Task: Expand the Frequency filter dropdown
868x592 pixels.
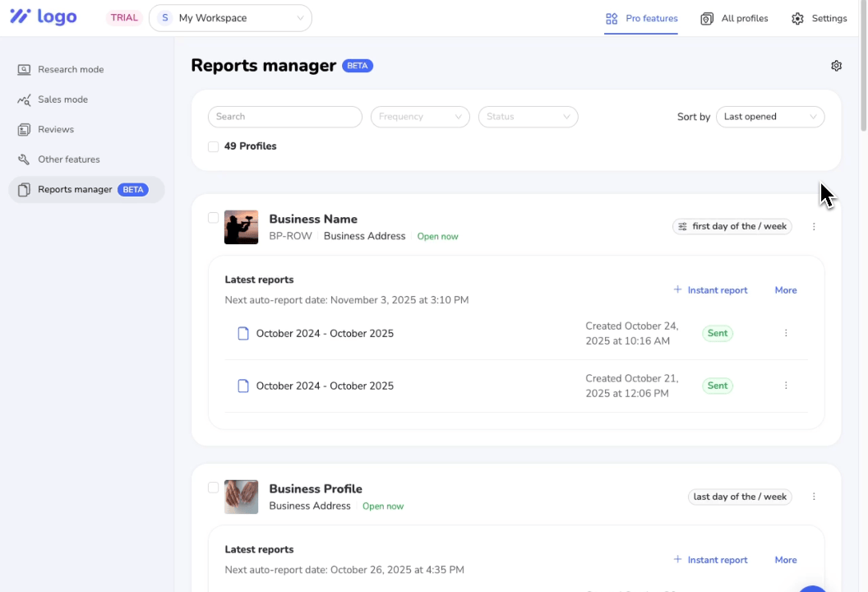Action: (x=420, y=117)
